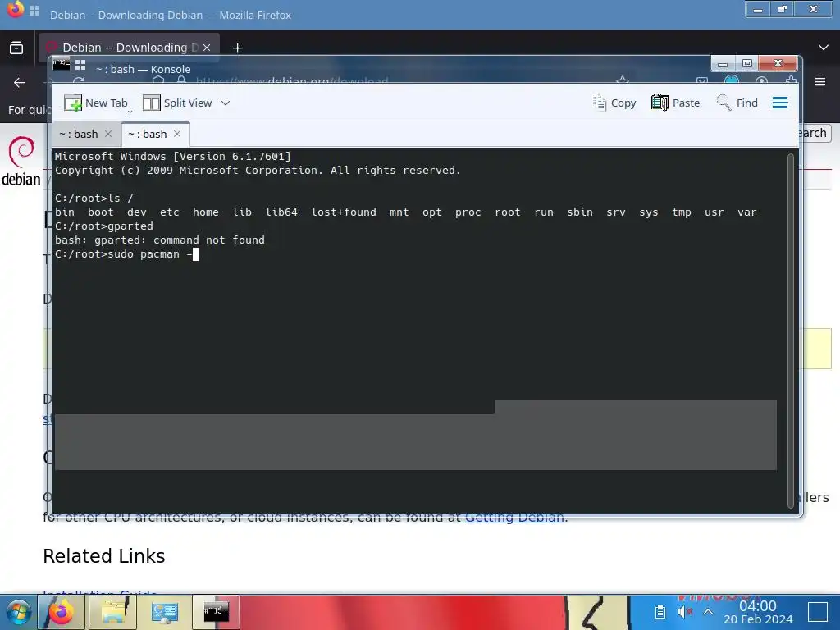Click the New Tab button in Konsole
The height and width of the screenshot is (630, 840).
96,103
